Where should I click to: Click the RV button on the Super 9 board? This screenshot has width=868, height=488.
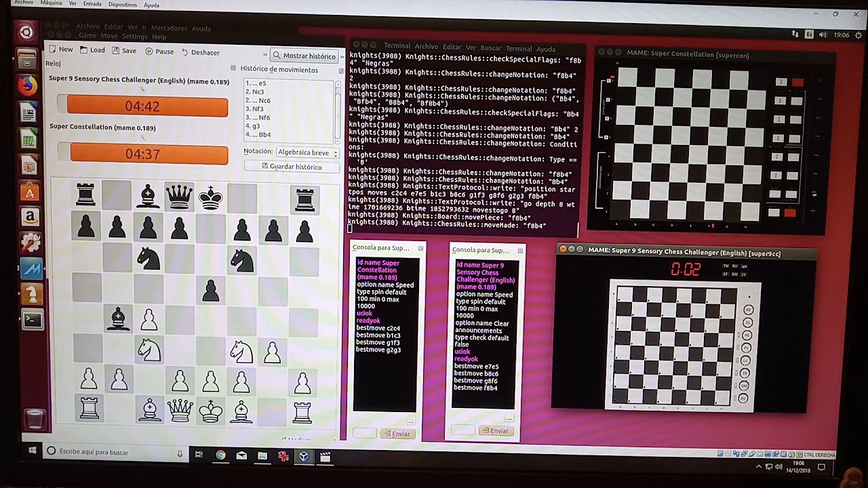[743, 399]
